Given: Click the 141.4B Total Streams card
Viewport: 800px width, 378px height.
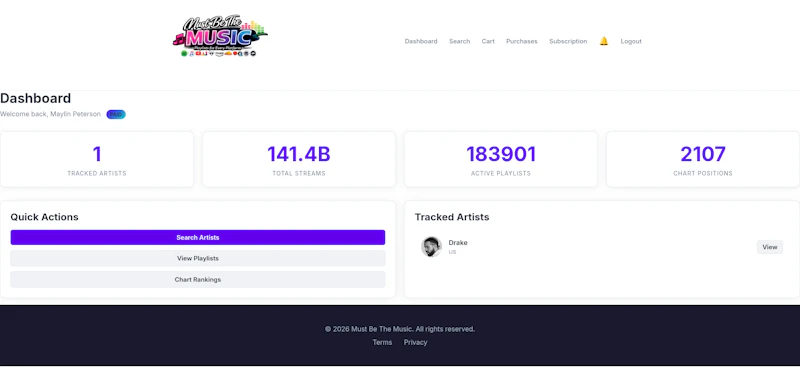Looking at the screenshot, I should click(x=299, y=159).
